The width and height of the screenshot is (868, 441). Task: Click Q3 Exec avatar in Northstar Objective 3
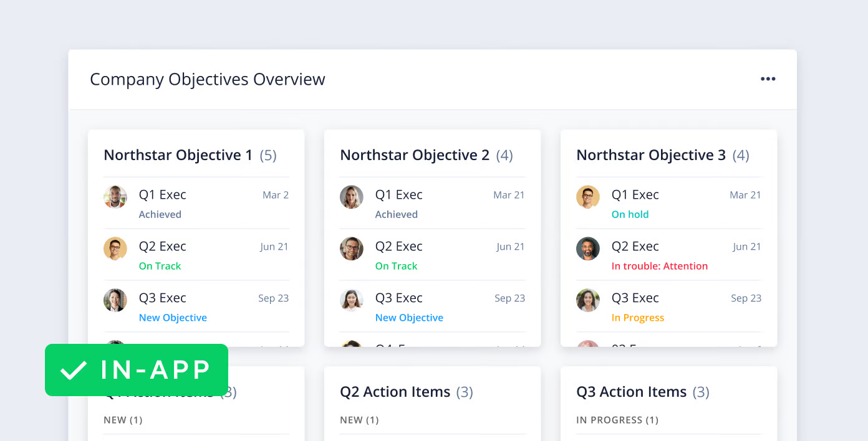(588, 300)
